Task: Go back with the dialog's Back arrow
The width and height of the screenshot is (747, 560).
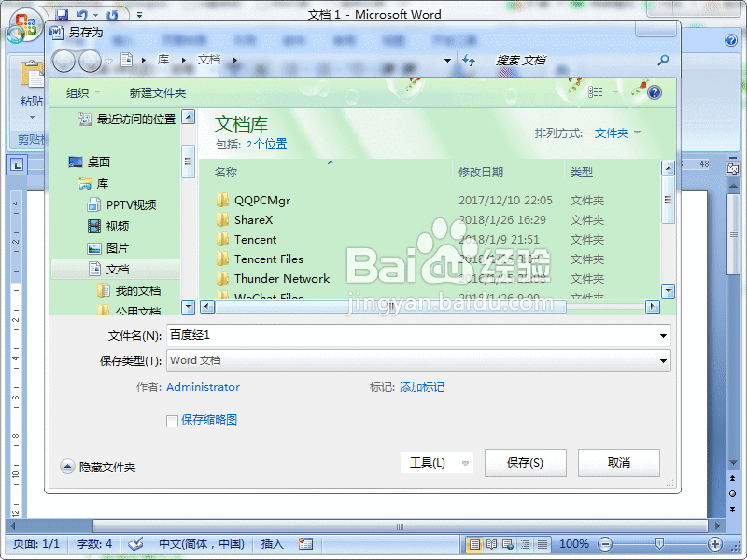Action: coord(63,61)
